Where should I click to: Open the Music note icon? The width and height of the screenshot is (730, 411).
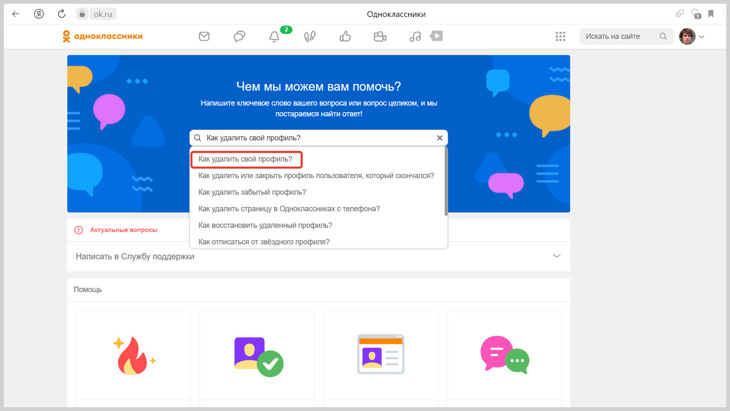(415, 36)
